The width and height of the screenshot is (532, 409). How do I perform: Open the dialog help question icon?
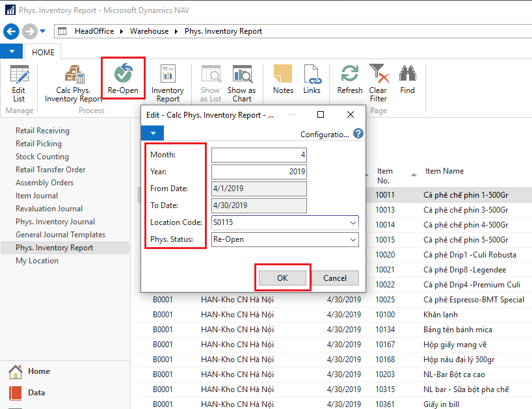click(x=358, y=133)
